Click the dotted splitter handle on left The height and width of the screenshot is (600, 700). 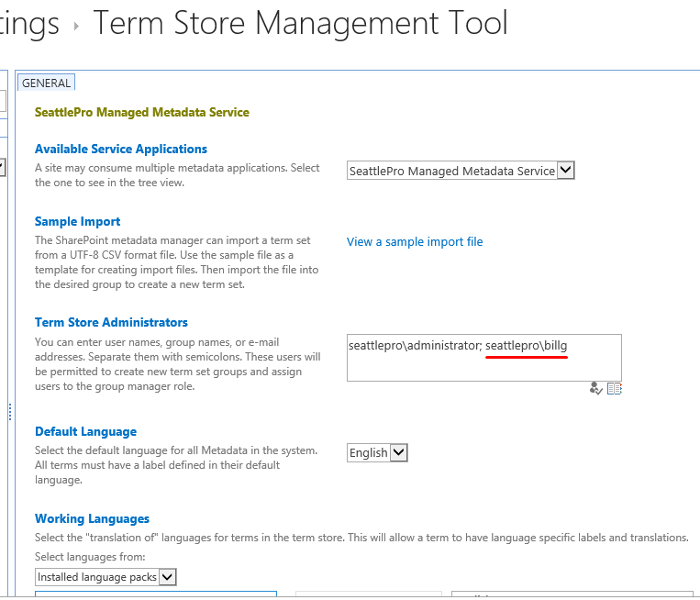[x=10, y=412]
